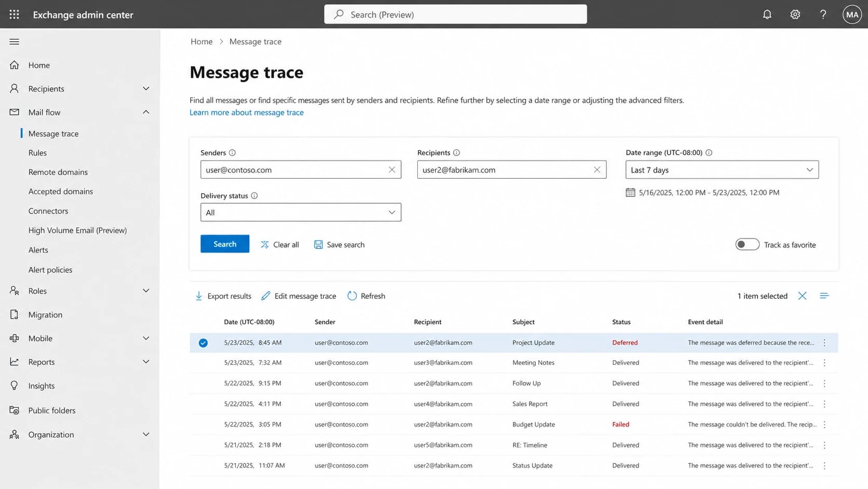Open the app launcher waffle icon
Screen dimensions: 868x489
click(x=14, y=15)
